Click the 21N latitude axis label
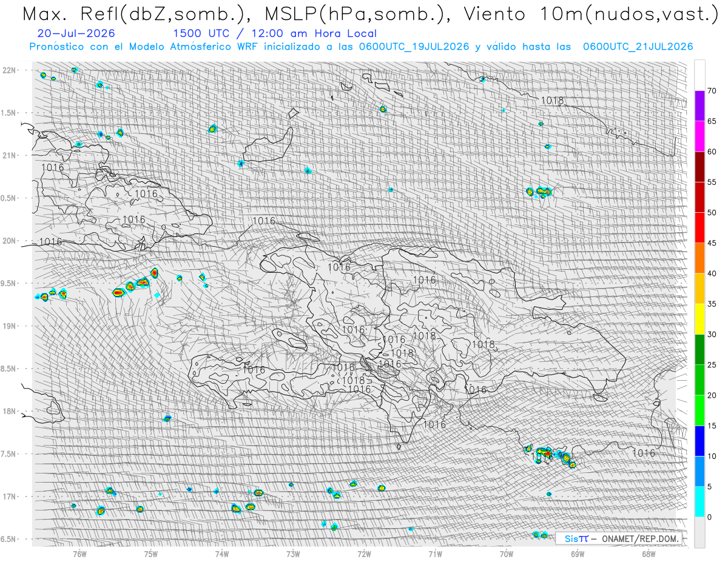This screenshot has width=728, height=562. 10,155
